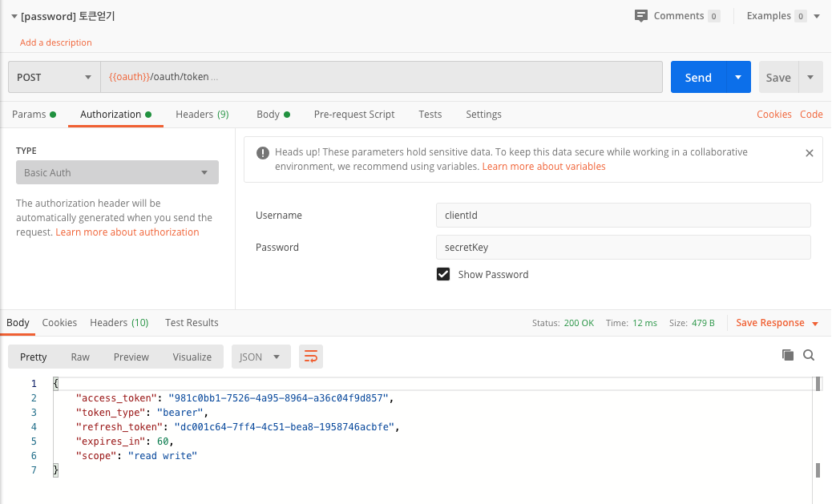Viewport: 832px width, 504px height.
Task: Open the Pre-request Script tab
Action: point(354,115)
